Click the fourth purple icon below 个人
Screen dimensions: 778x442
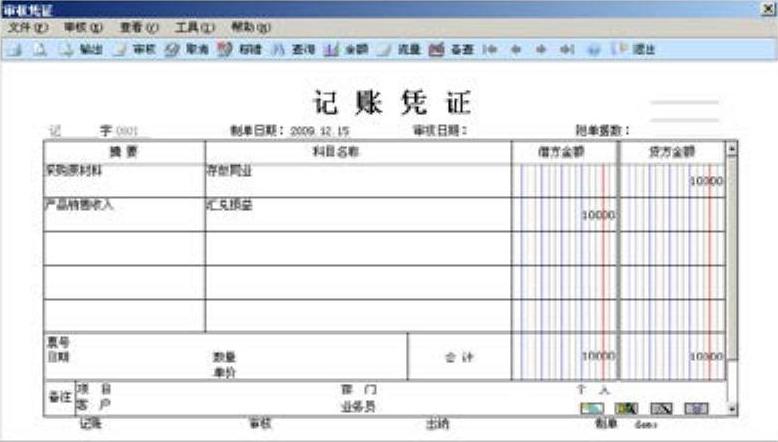coord(696,408)
